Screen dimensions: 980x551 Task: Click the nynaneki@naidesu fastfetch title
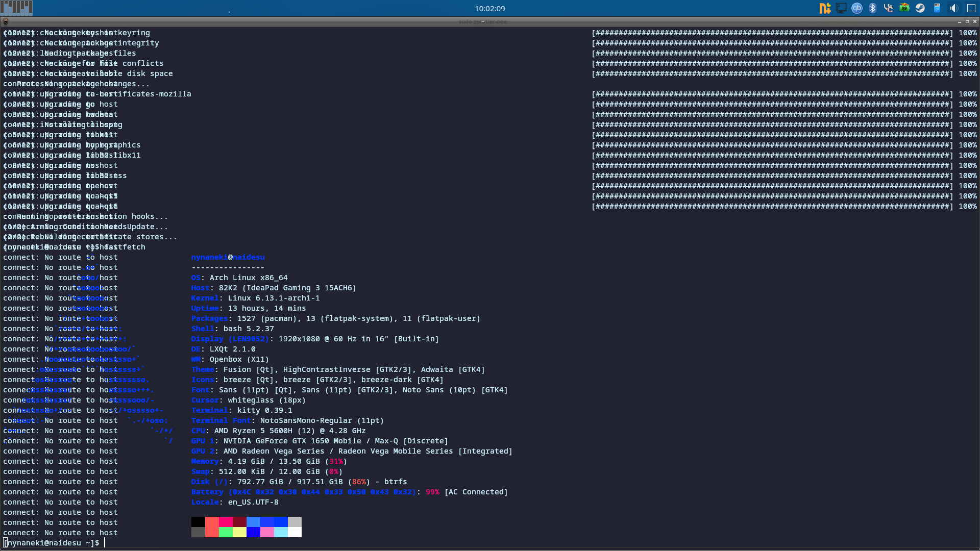(x=228, y=257)
